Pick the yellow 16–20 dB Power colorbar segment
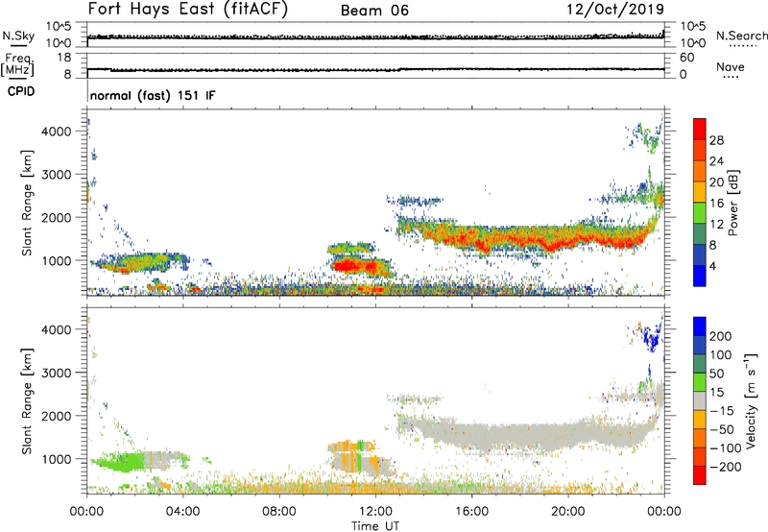This screenshot has width=768, height=532. click(x=700, y=192)
